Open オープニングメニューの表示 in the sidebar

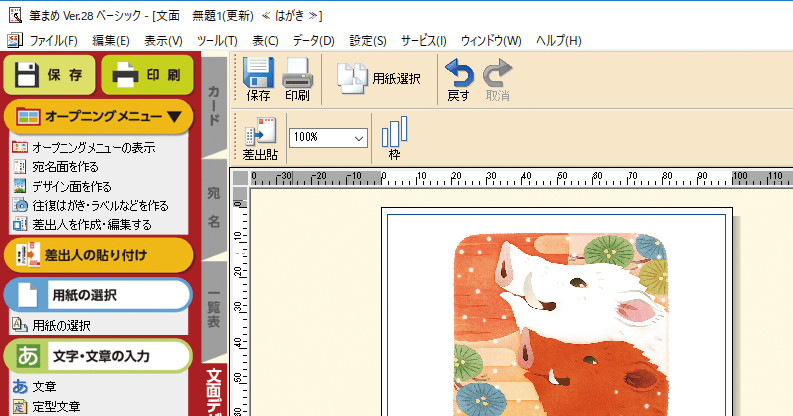(x=94, y=148)
